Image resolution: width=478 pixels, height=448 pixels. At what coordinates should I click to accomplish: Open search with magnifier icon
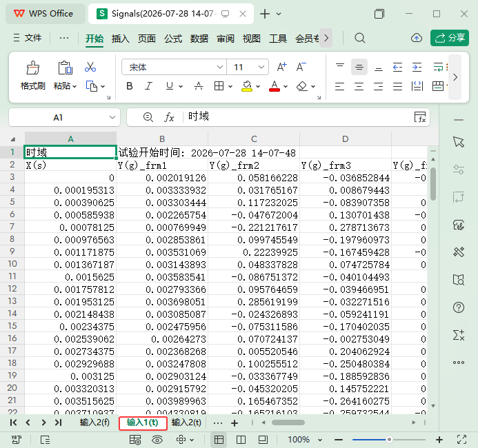coord(360,38)
